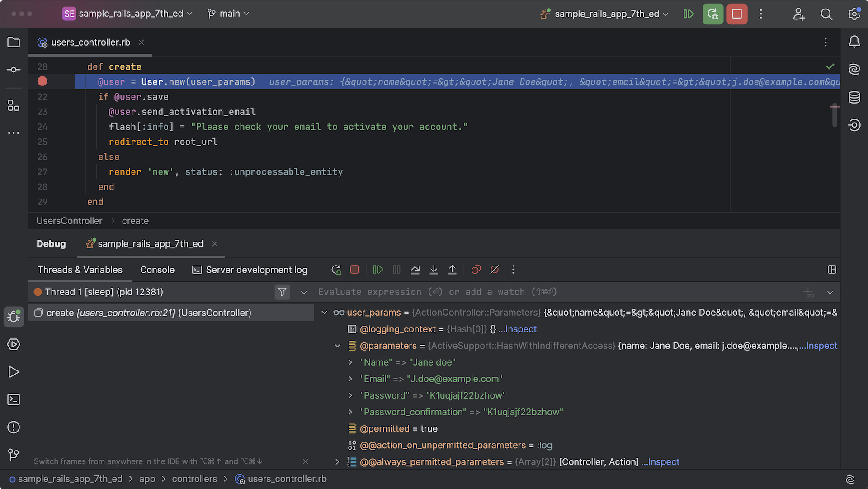Click the mute breakpoints icon

494,270
